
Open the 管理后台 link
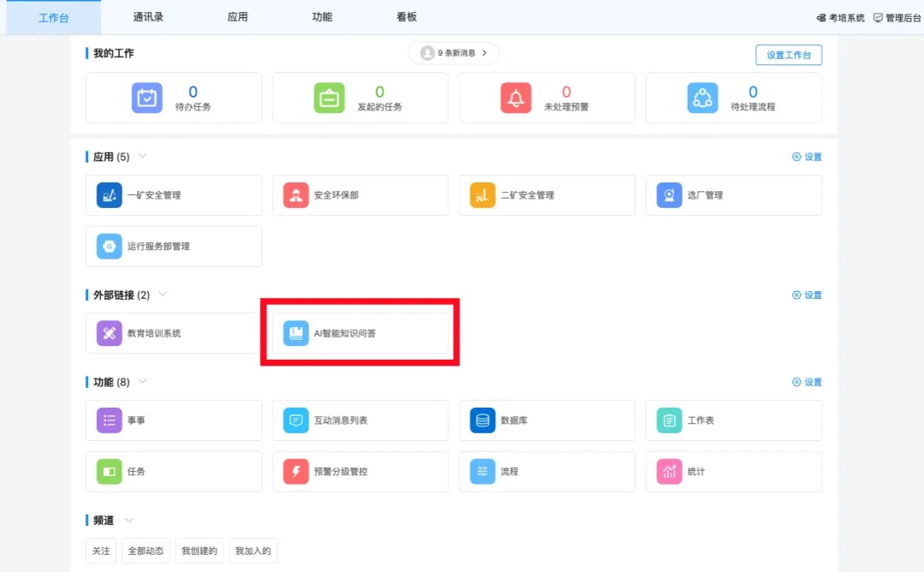click(x=897, y=18)
